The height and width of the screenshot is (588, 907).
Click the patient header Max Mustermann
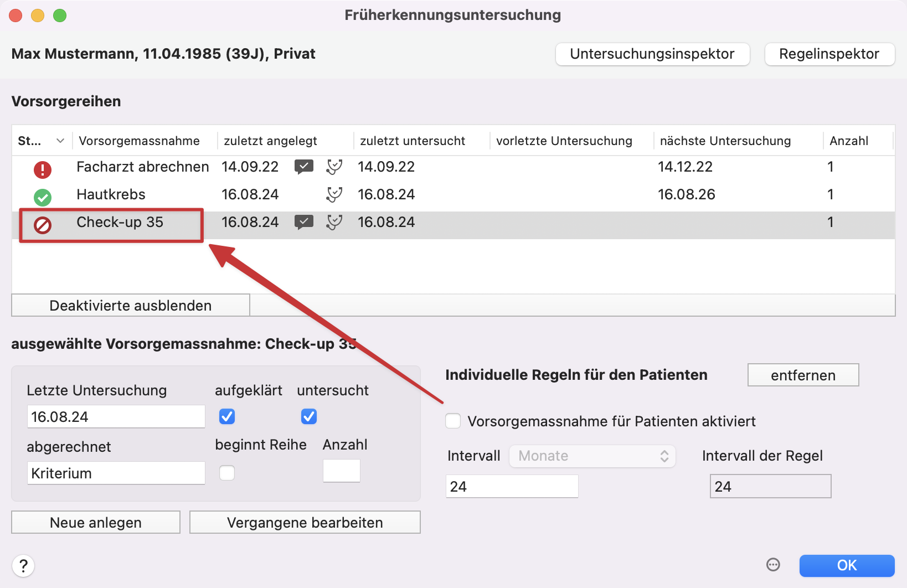[x=163, y=54]
